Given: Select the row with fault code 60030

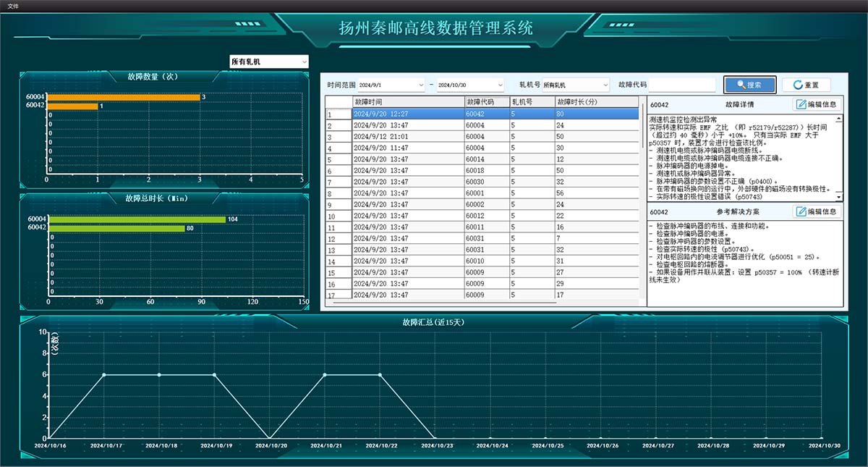Looking at the screenshot, I should [483, 182].
